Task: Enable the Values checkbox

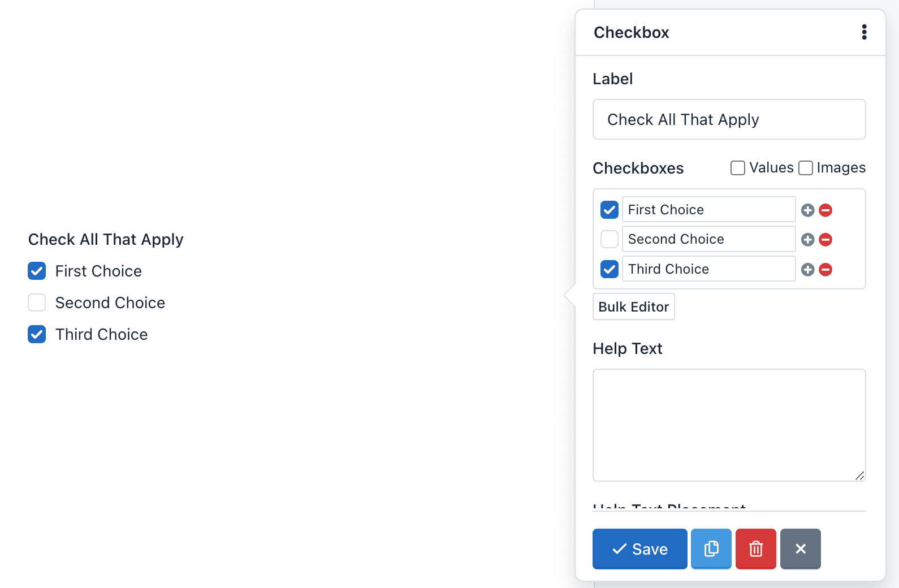Action: (x=738, y=168)
